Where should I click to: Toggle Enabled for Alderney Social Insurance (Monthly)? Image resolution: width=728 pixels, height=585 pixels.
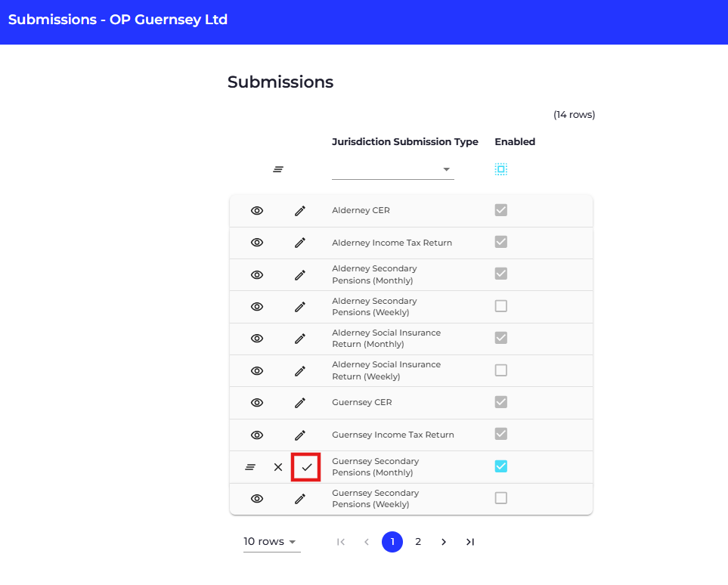[501, 338]
